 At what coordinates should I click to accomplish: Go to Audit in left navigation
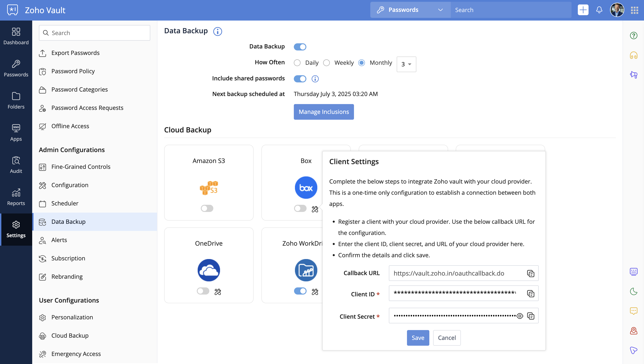tap(16, 165)
